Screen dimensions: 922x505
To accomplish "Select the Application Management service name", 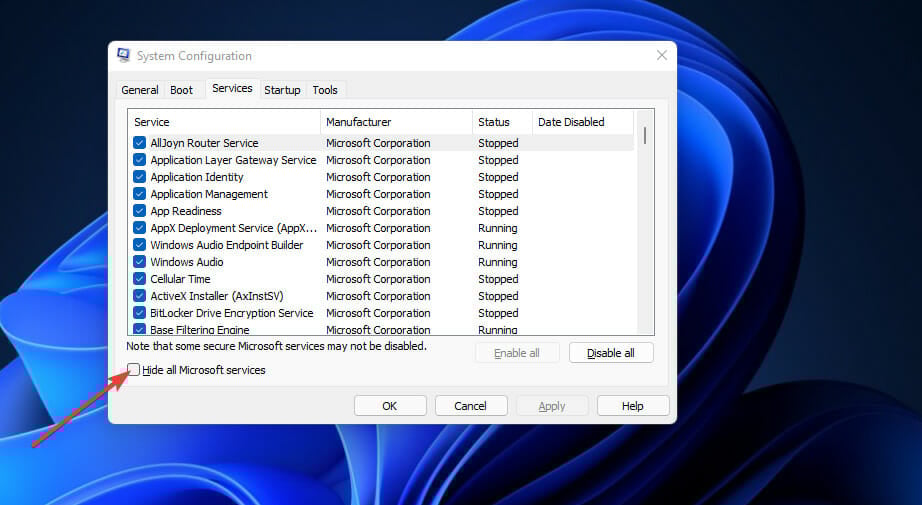I will click(x=209, y=194).
